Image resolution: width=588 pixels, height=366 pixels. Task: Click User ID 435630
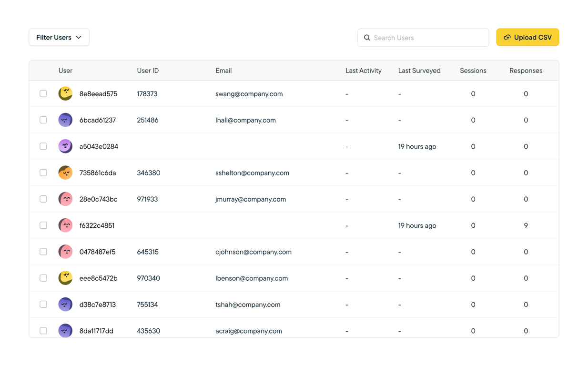point(149,331)
